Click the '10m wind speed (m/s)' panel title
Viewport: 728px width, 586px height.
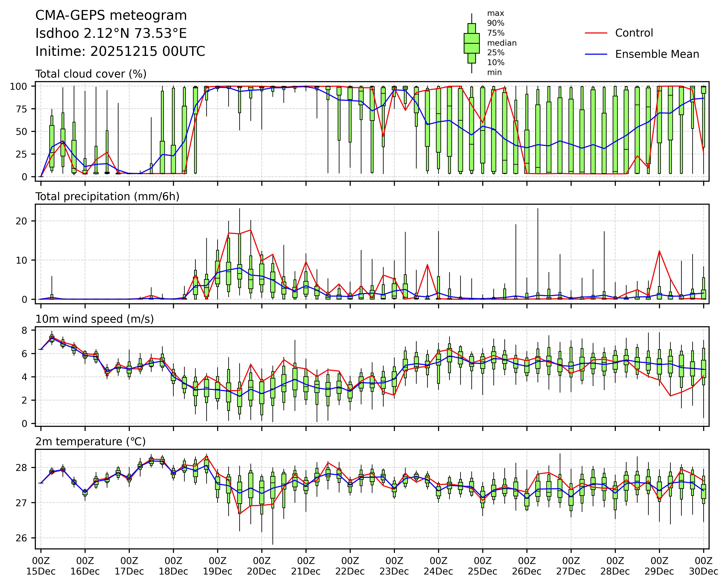pyautogui.click(x=95, y=319)
